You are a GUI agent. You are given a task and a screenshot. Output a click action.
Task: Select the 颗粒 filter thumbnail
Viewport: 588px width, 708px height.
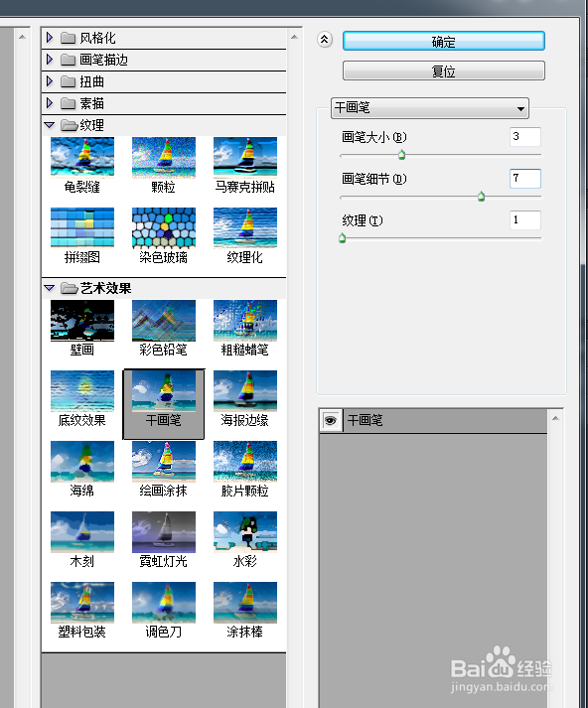click(164, 157)
